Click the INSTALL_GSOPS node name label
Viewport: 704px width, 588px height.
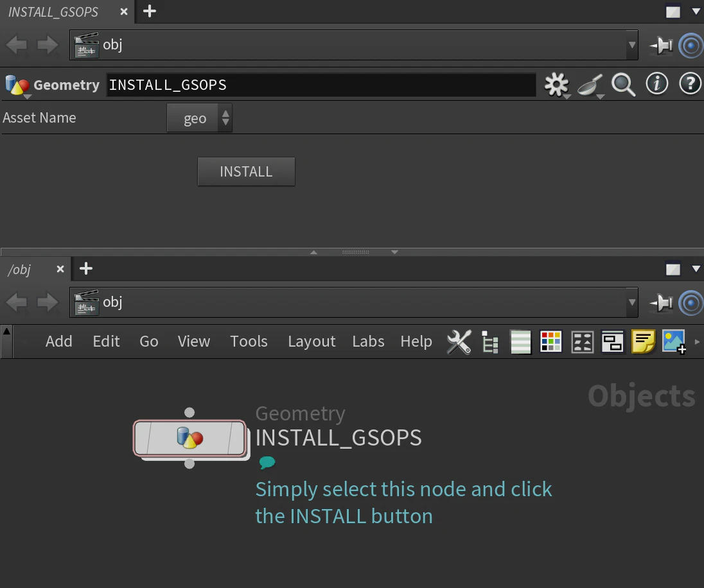click(x=339, y=438)
